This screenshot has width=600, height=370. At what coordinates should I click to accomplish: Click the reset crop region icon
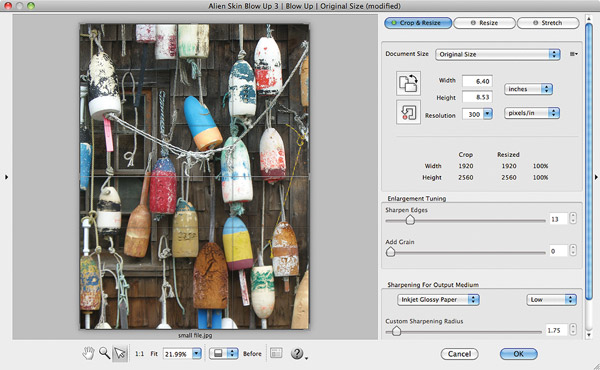pos(408,112)
